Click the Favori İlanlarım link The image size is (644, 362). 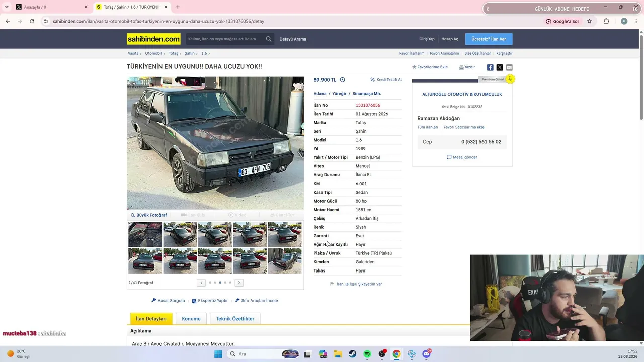412,53
